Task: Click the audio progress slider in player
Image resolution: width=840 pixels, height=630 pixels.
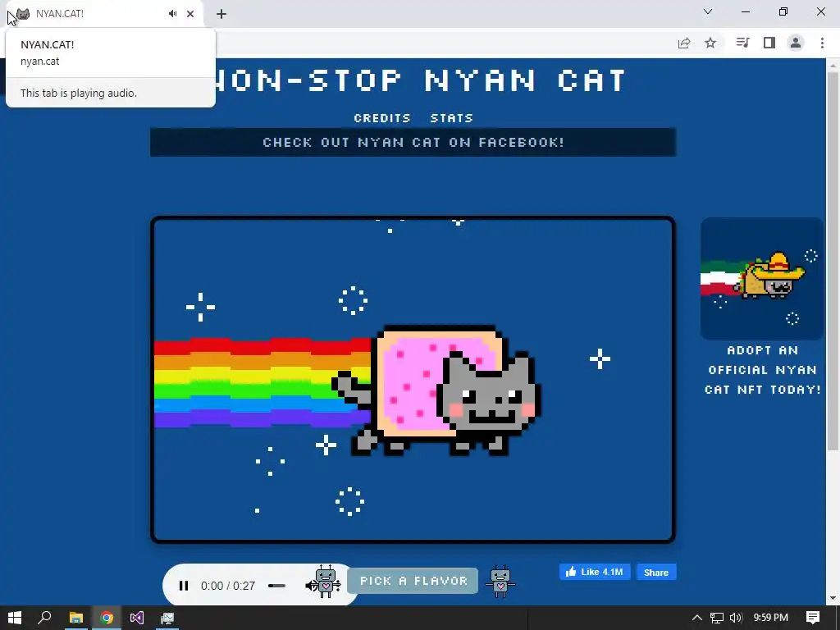Action: tap(276, 586)
